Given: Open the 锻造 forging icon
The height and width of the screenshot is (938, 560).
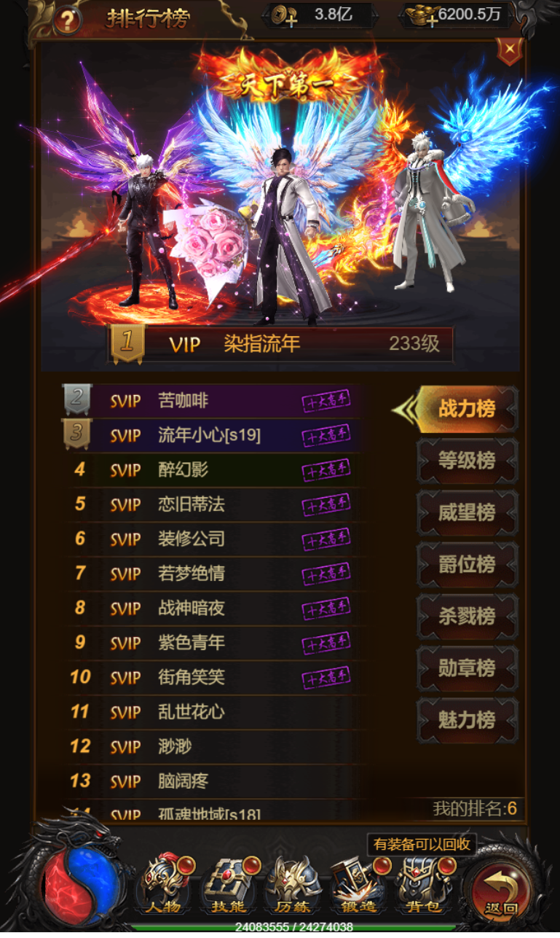Looking at the screenshot, I should tap(357, 883).
